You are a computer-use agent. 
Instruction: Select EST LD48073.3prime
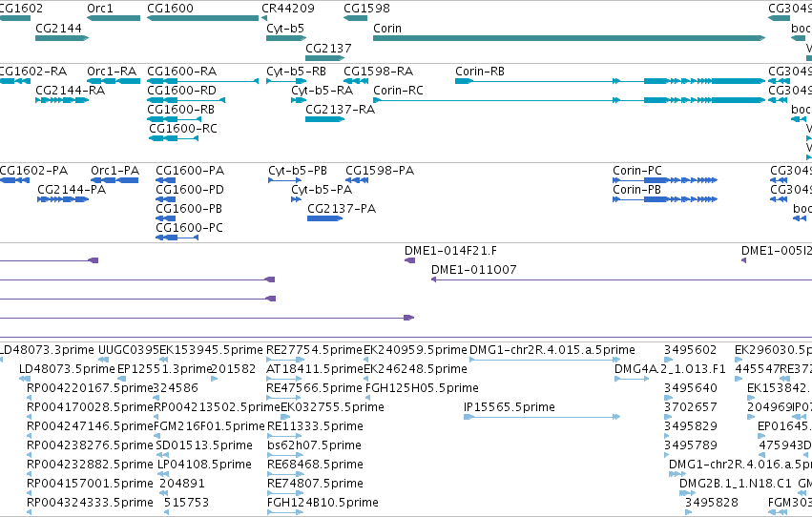tap(47, 350)
